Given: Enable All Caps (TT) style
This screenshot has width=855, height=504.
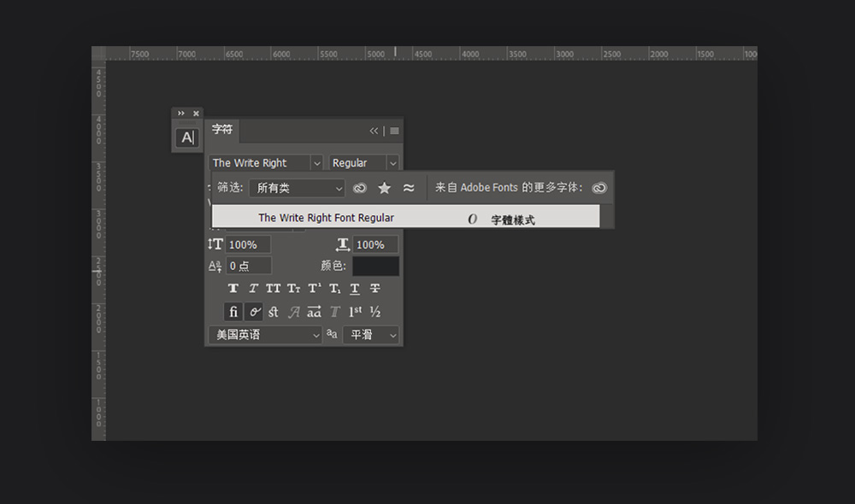Looking at the screenshot, I should [x=273, y=289].
